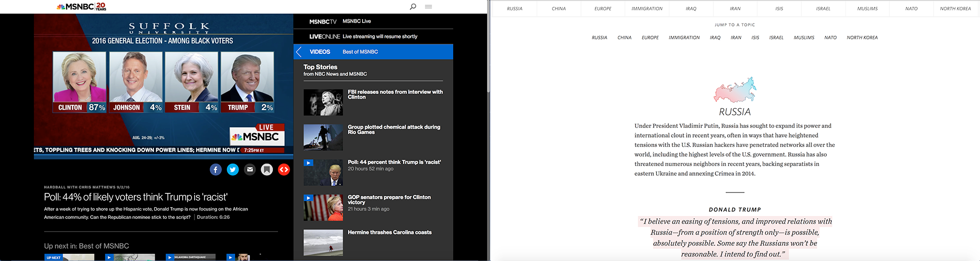Click EUROPE tab in top sticky bar
Viewport: 980px width, 261px height.
click(x=603, y=8)
